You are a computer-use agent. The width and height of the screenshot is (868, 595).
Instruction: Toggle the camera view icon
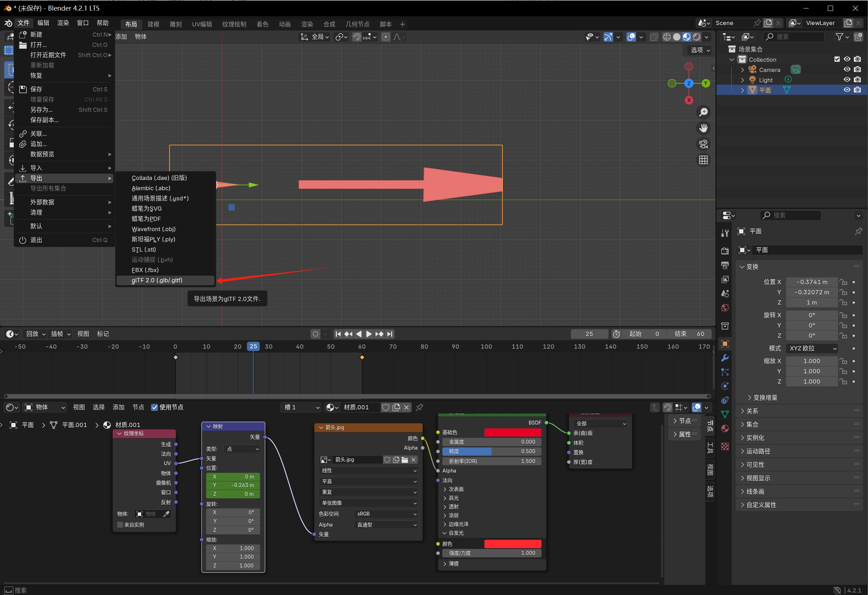pos(703,144)
